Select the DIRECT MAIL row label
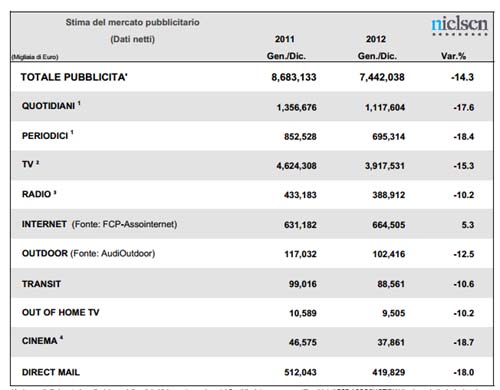 click(x=51, y=372)
